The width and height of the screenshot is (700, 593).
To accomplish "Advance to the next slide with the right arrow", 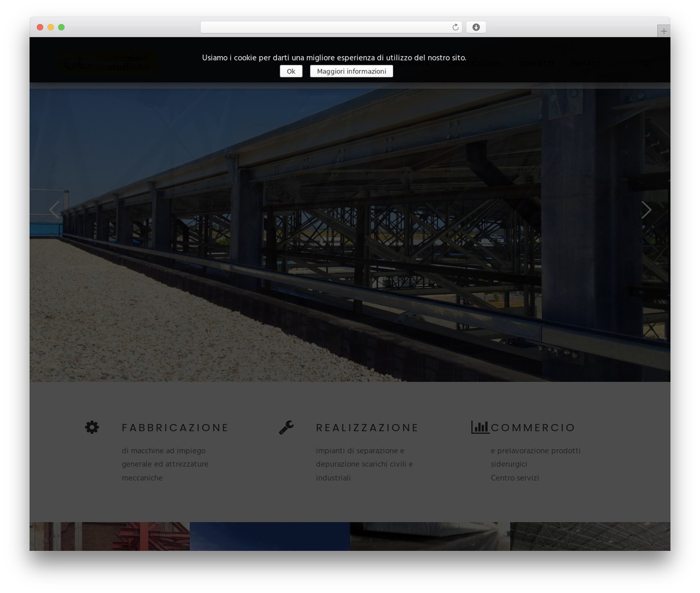I will pos(646,210).
